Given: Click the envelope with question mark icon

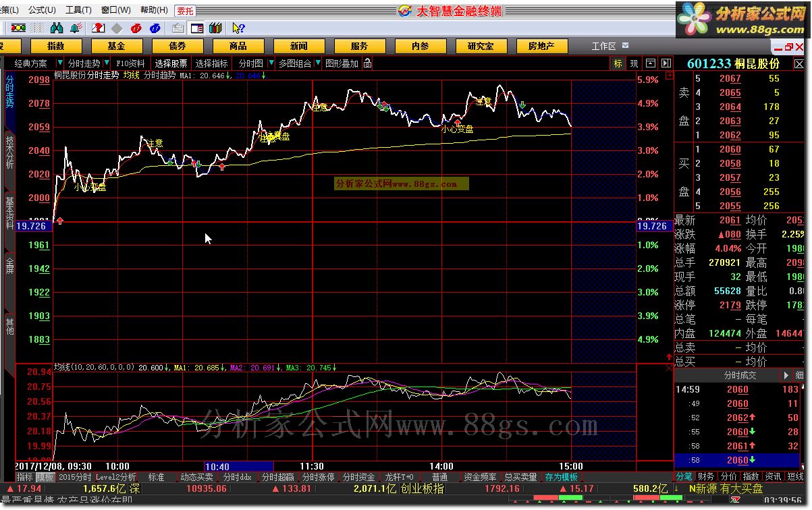Looking at the screenshot, I should point(99,28).
